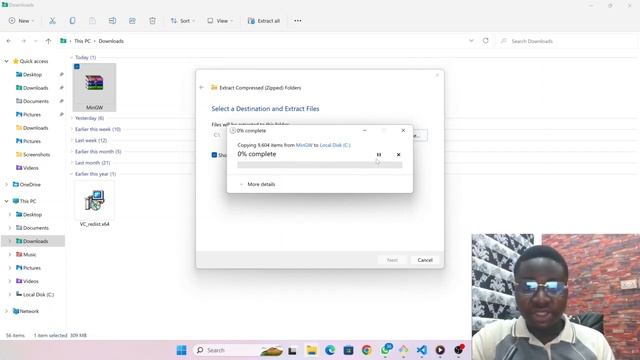
Task: Click back arrow in Extract wizard
Action: pyautogui.click(x=201, y=87)
